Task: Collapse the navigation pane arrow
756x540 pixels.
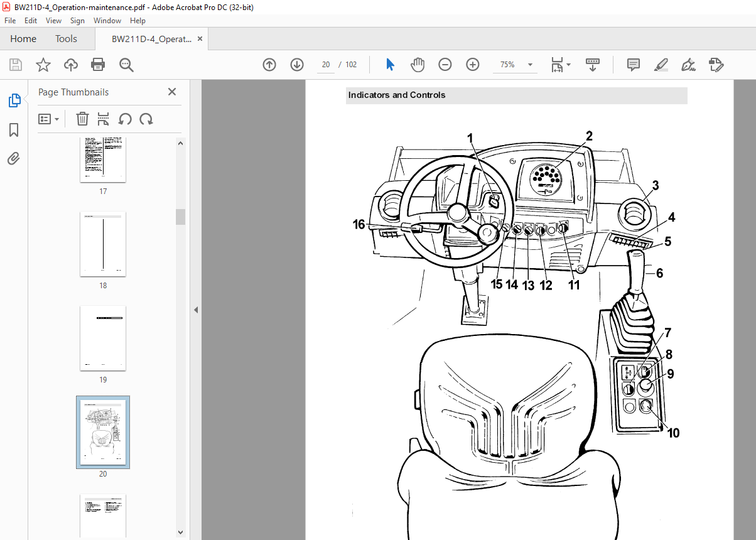Action: click(196, 310)
